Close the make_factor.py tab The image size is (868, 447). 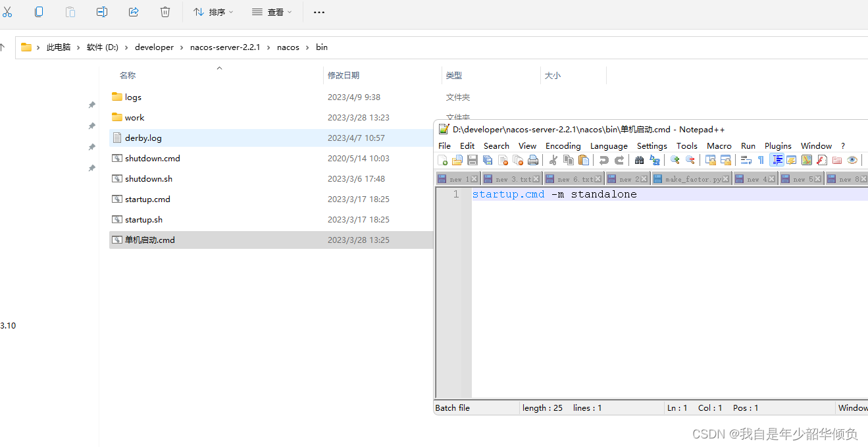click(x=727, y=179)
